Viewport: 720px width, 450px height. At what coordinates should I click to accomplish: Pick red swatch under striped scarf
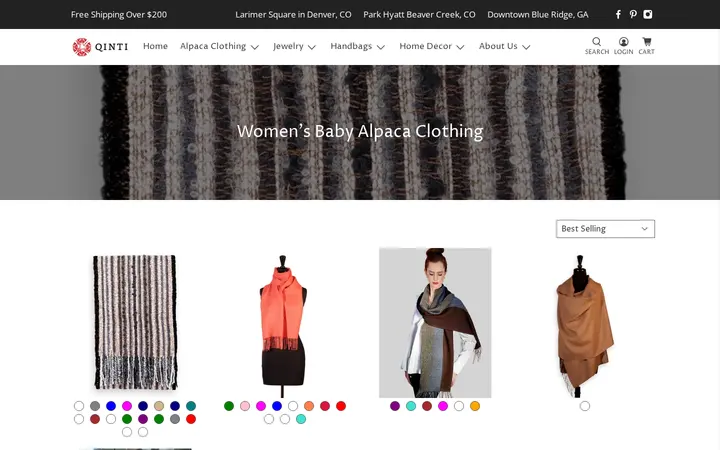click(191, 419)
